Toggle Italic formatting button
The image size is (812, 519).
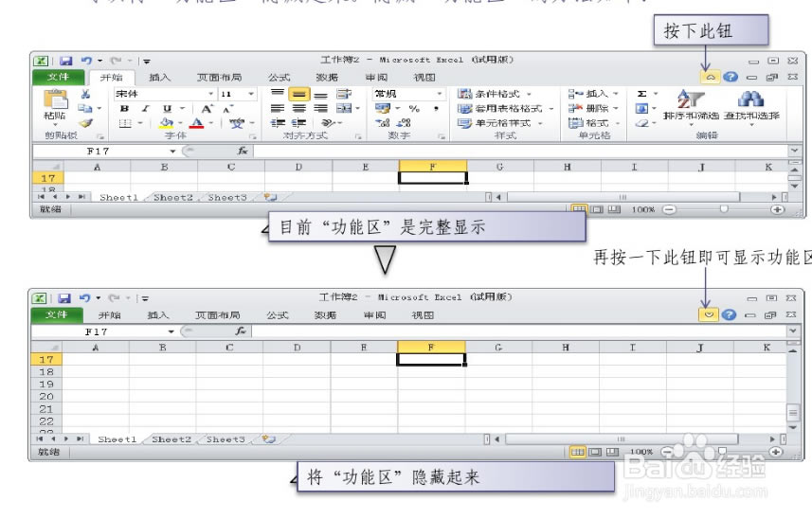[146, 109]
